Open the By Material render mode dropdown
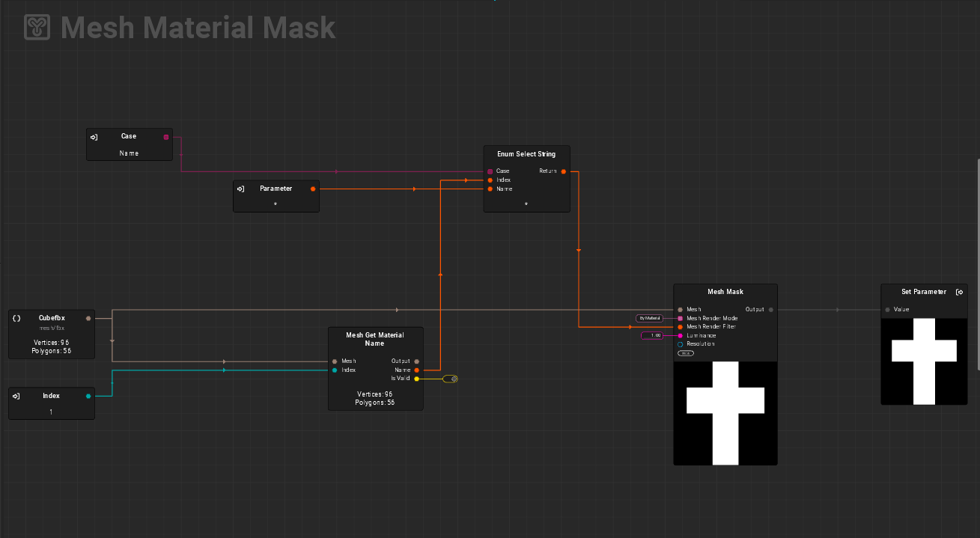 (649, 318)
